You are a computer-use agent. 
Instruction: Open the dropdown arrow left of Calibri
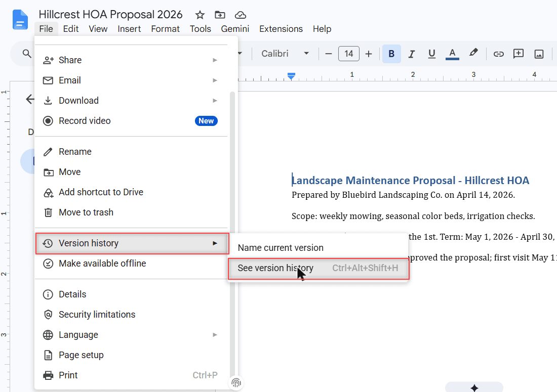click(x=240, y=54)
